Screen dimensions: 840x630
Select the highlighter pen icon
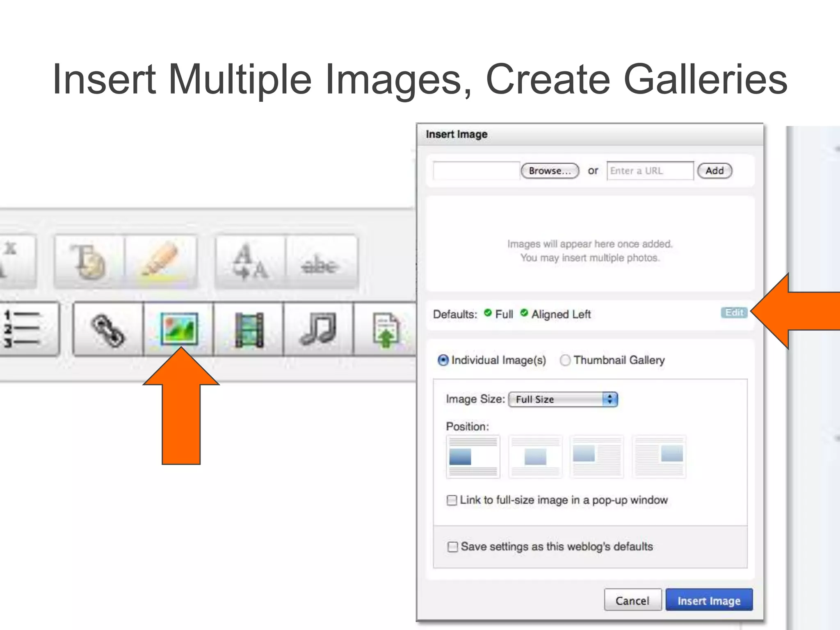click(161, 261)
